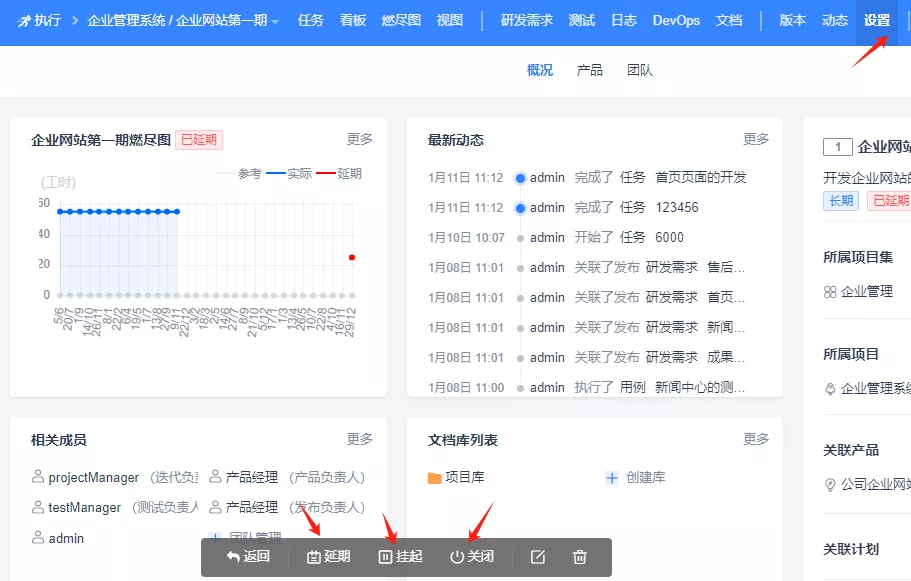Open the 项目库 folder icon
Screen dimensions: 911x581
coord(435,478)
